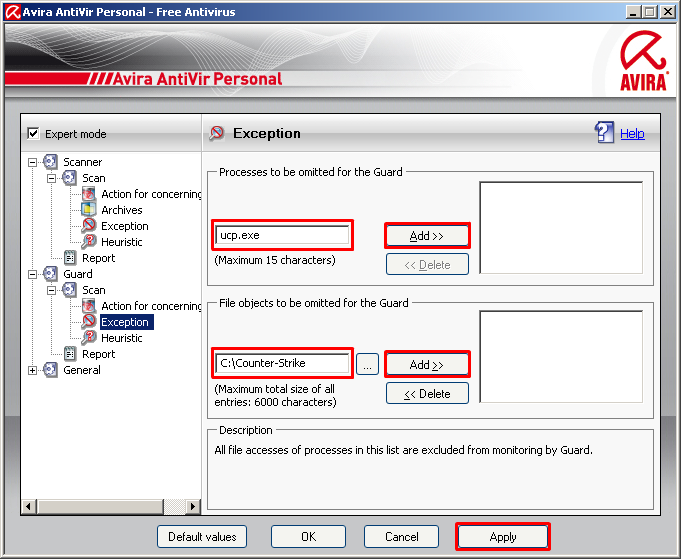
Task: Click the tree horizontal scrollbar thumb
Action: coord(100,506)
